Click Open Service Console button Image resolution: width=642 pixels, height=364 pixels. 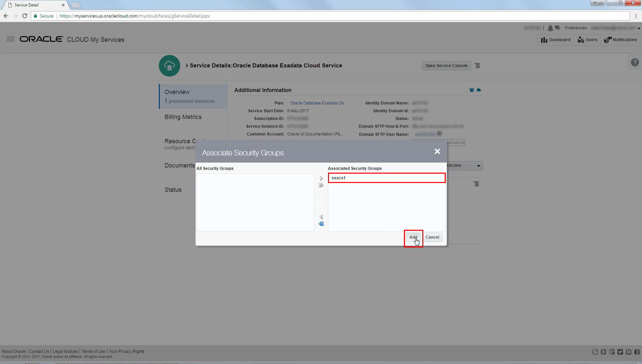[446, 66]
